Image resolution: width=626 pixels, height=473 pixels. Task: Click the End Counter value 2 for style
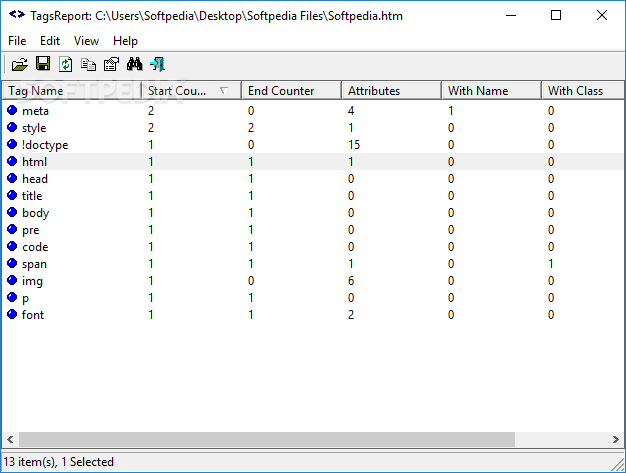[x=251, y=128]
